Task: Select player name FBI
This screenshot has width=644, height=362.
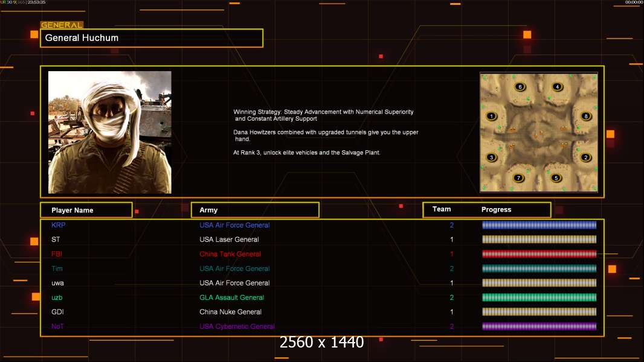Action: click(x=57, y=254)
